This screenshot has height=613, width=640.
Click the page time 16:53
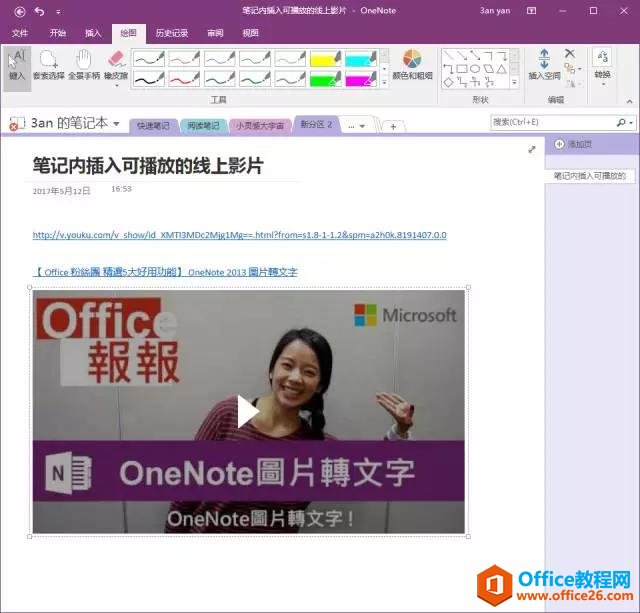pos(121,189)
